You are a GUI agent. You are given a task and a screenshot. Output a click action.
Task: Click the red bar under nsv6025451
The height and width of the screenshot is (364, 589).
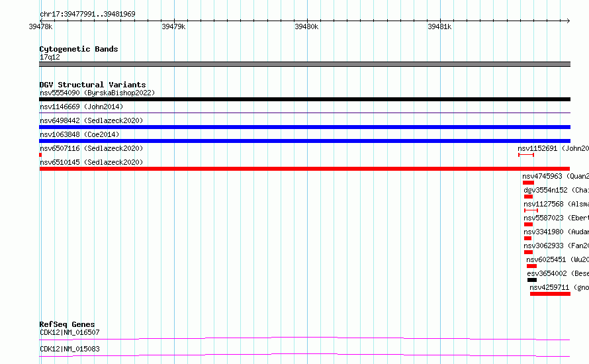[531, 266]
